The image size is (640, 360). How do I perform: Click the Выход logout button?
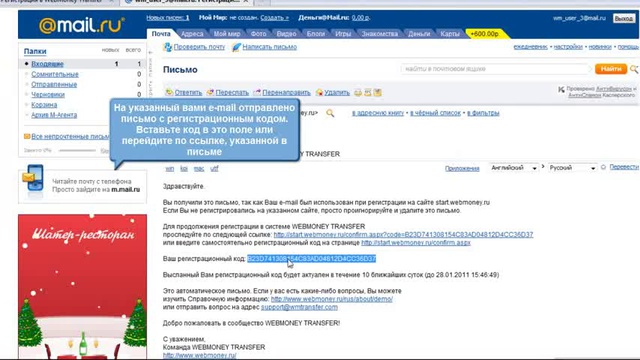tap(624, 18)
